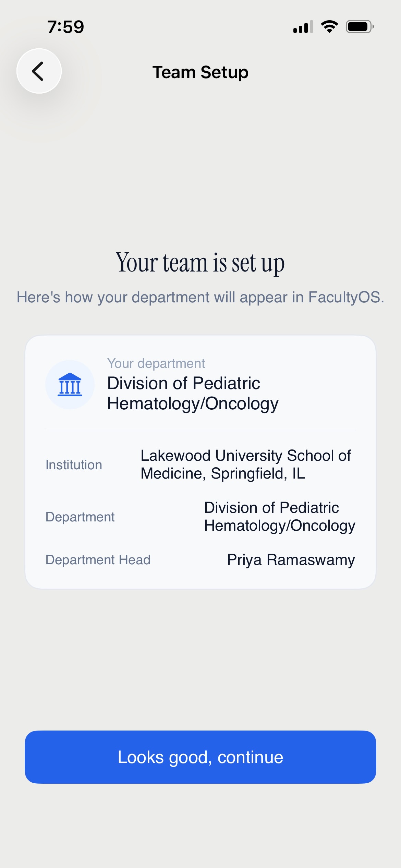The height and width of the screenshot is (868, 401).
Task: Tap the battery indicator icon
Action: pyautogui.click(x=360, y=27)
